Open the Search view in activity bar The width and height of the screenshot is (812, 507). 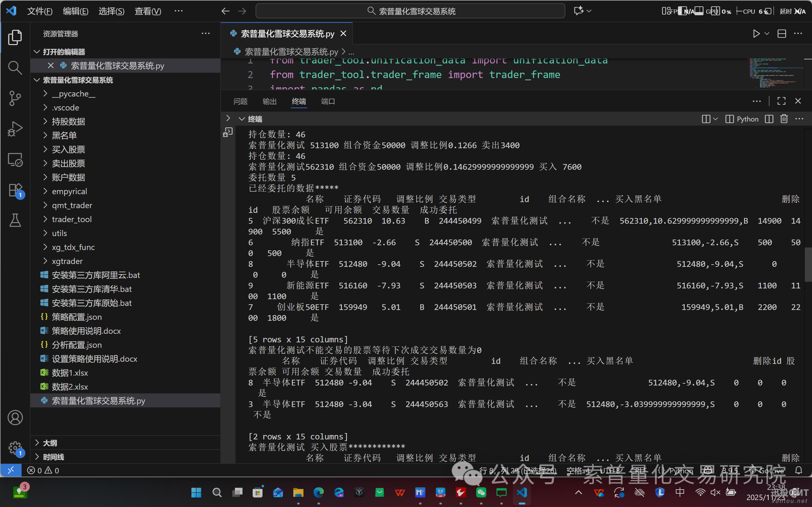tap(15, 68)
